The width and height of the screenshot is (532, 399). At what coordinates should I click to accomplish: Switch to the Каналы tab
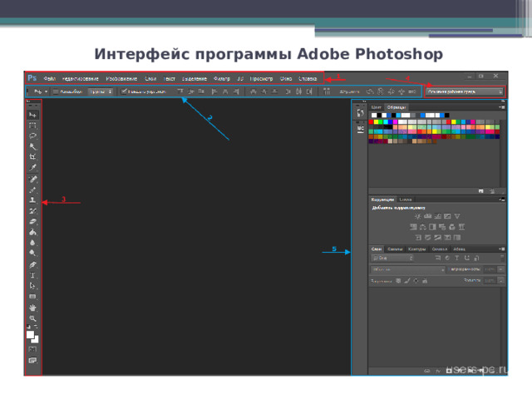[x=395, y=249]
